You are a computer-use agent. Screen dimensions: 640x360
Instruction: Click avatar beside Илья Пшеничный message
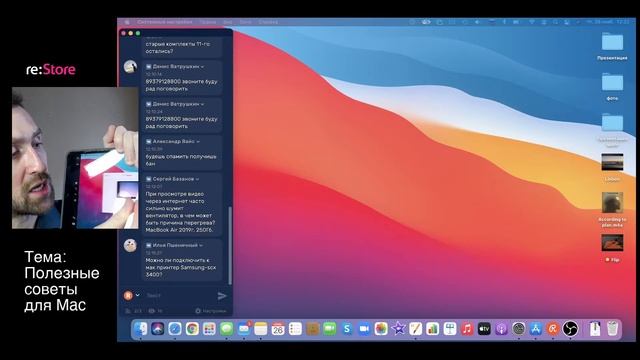pyautogui.click(x=130, y=245)
